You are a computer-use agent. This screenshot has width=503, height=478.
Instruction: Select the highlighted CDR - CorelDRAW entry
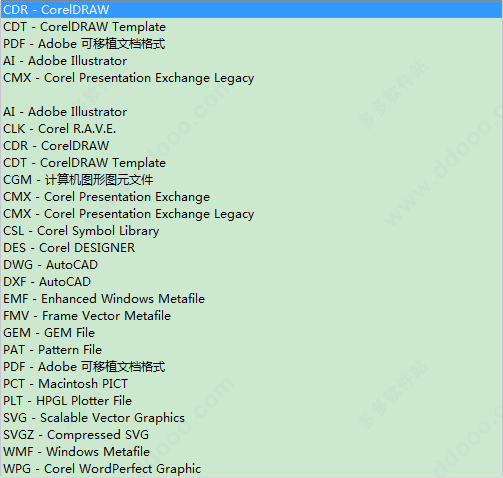click(251, 10)
